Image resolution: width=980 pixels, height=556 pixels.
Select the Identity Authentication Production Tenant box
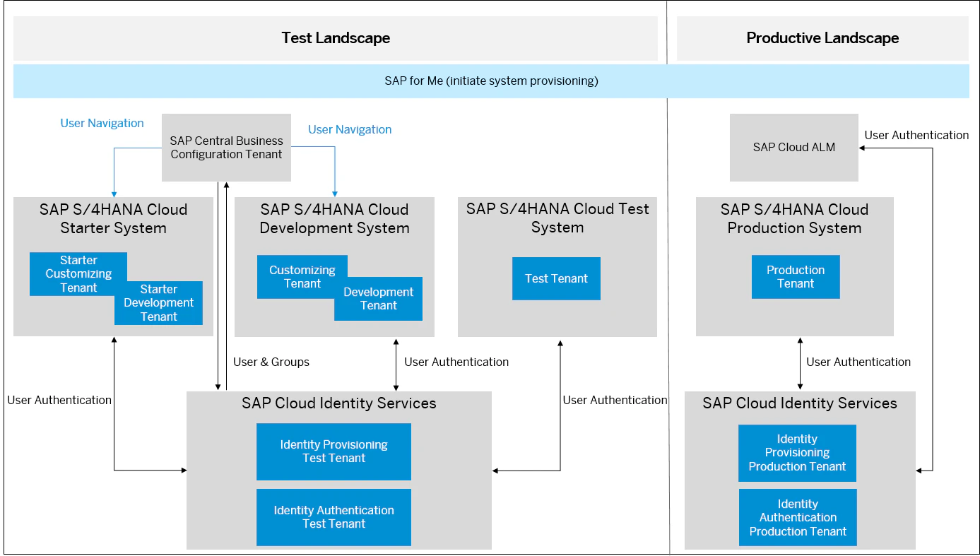[x=797, y=518]
